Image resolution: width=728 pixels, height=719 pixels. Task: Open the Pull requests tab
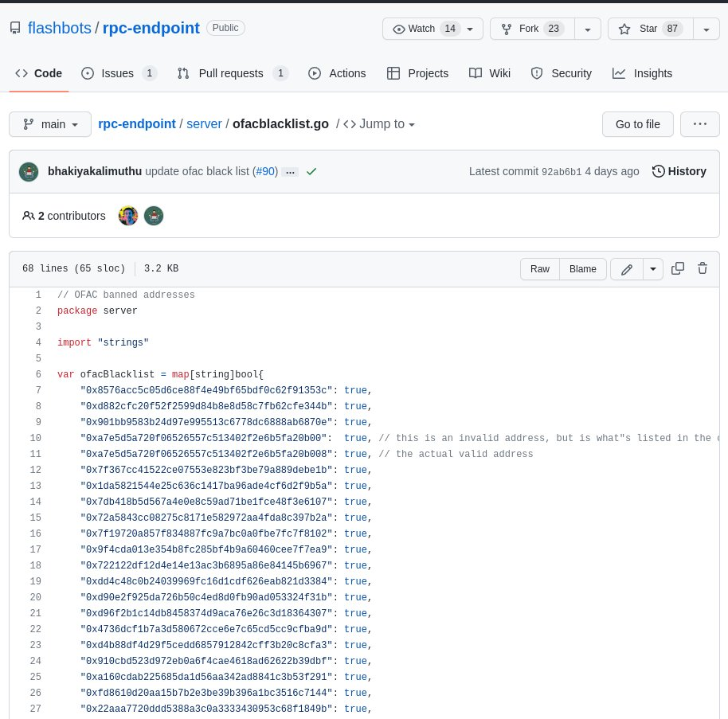click(233, 73)
